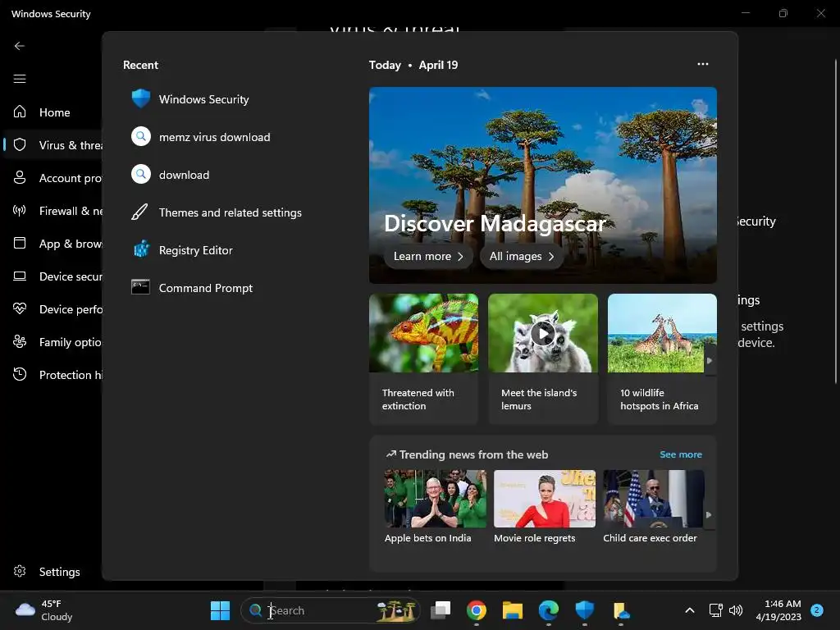The image size is (840, 630).
Task: Open Account protection section
Action: coord(53,178)
